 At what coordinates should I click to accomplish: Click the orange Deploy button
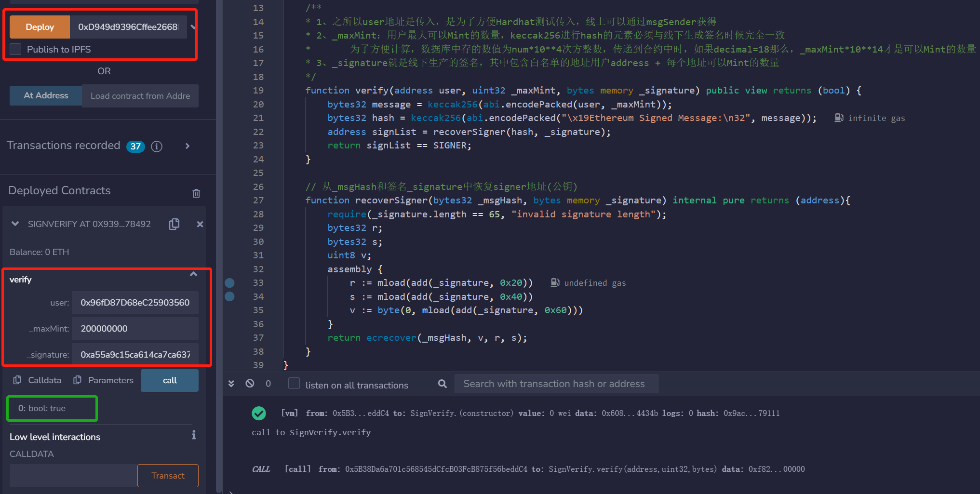(x=40, y=27)
